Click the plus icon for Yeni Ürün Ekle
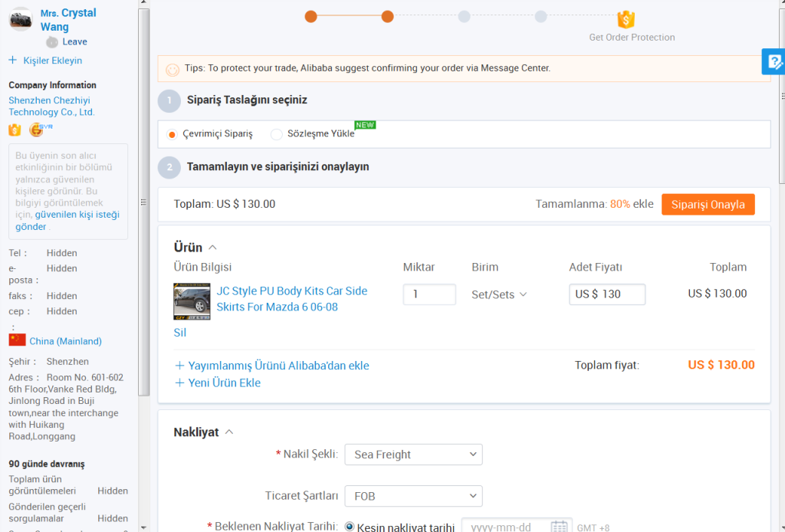 click(x=179, y=383)
